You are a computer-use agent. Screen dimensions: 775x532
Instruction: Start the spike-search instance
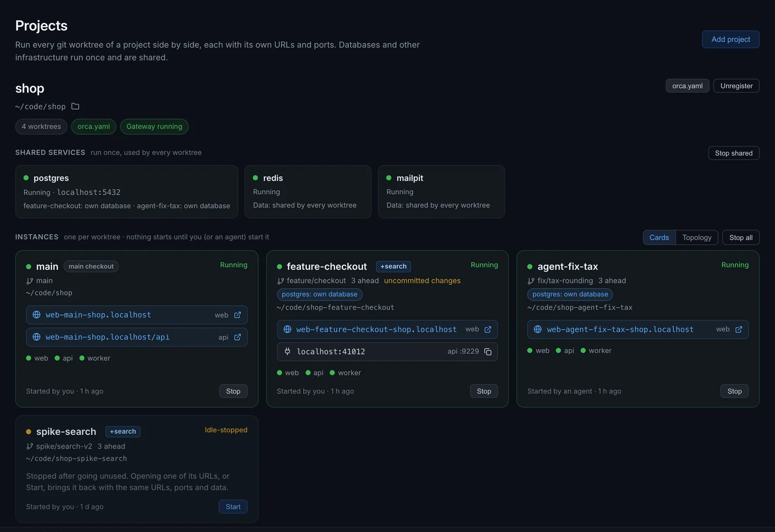point(233,507)
